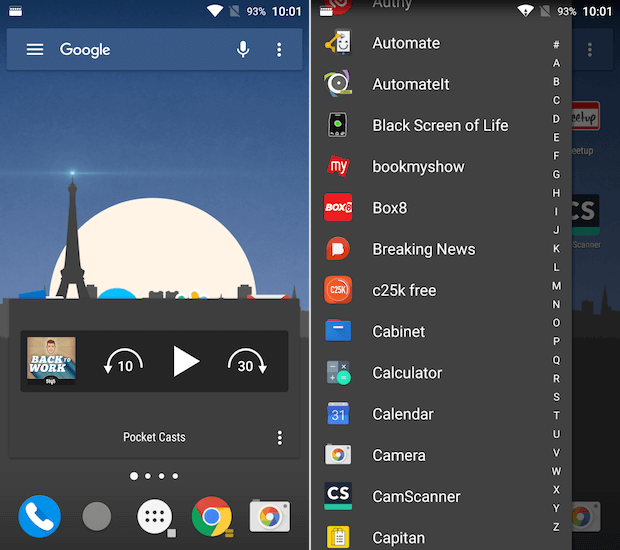The image size is (620, 550).
Task: Open the Camera icon in drawer
Action: (338, 455)
